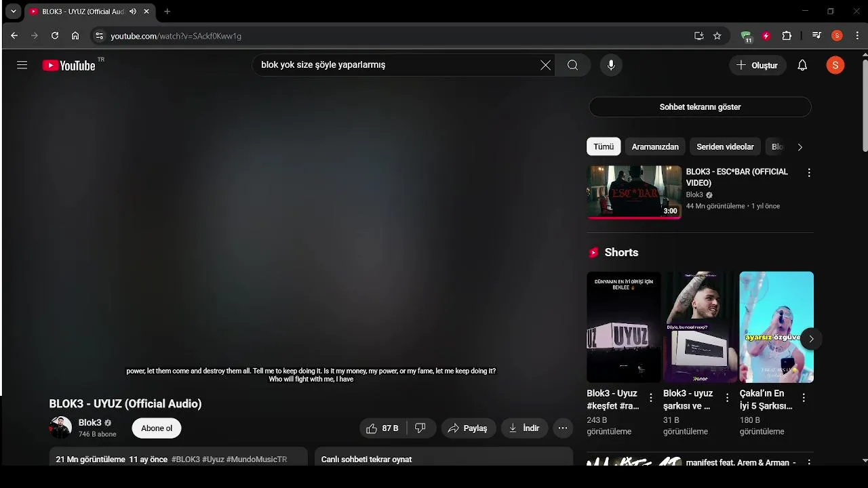The height and width of the screenshot is (488, 868).
Task: Go back in browser
Action: (14, 36)
